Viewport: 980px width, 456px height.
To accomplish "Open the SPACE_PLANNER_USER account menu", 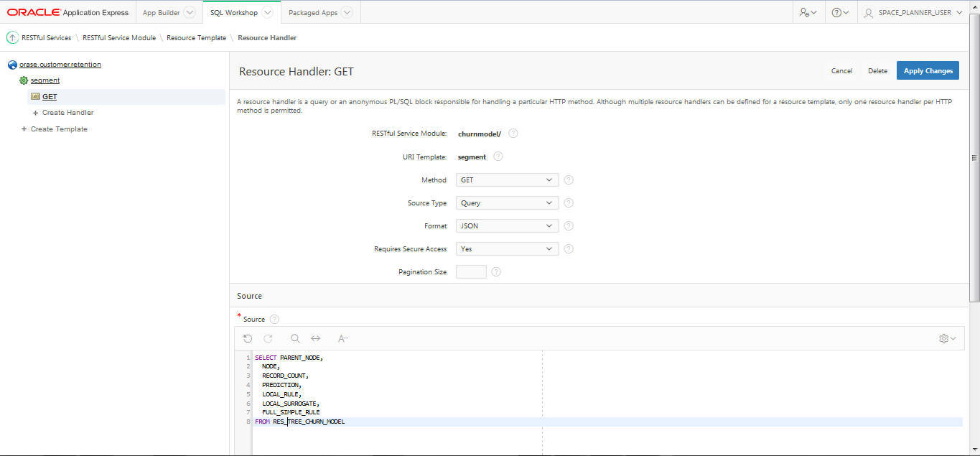I will tap(913, 12).
